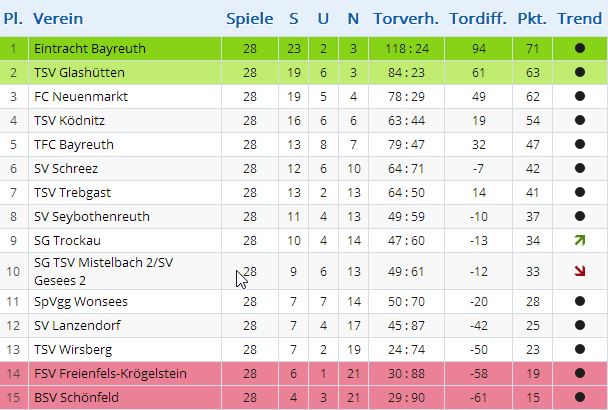This screenshot has width=608, height=410.
Task: Click the trend dot for BSV Schönfeld
Action: tap(580, 397)
